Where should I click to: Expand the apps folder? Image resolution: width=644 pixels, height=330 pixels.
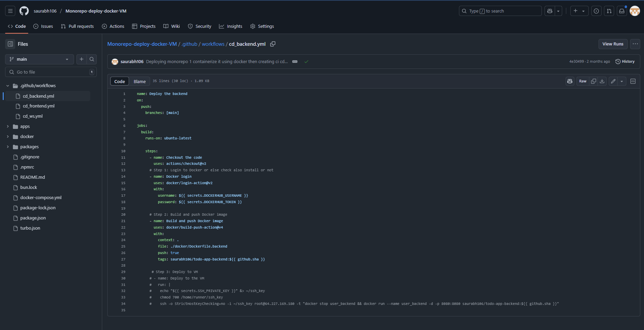[8, 126]
